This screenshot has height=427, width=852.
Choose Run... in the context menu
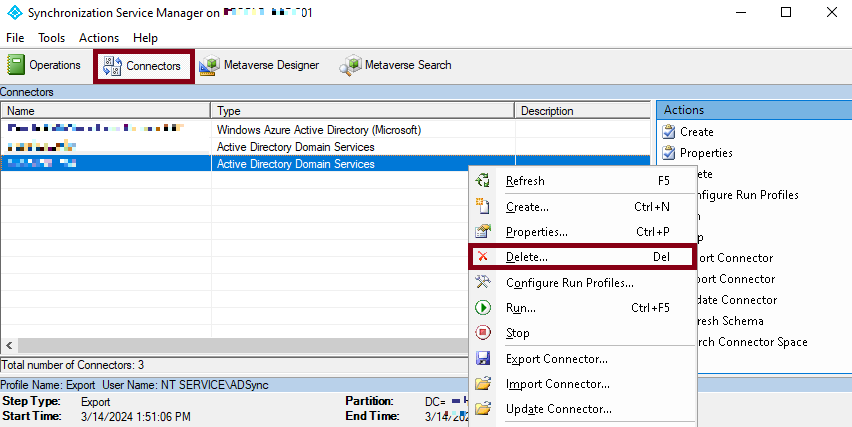tap(581, 308)
